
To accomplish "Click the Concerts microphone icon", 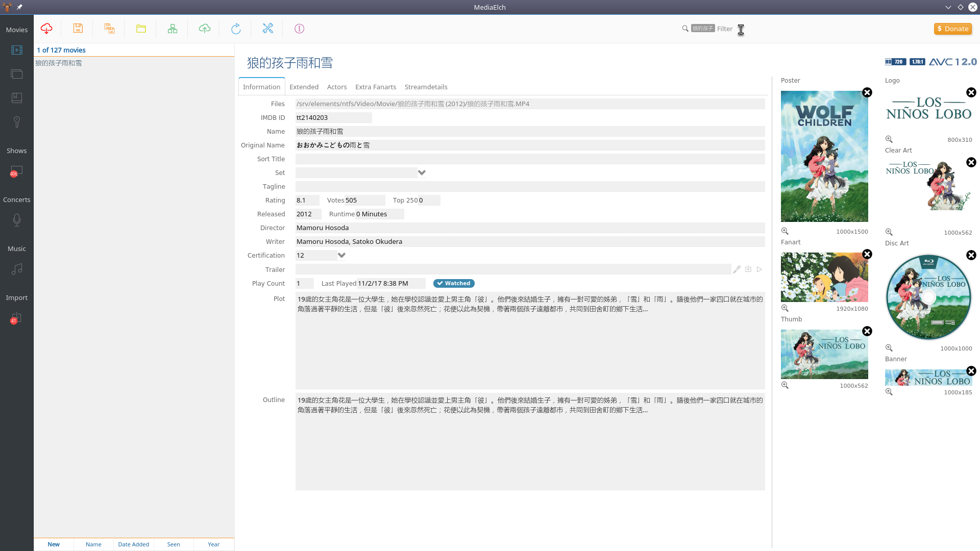I will click(x=17, y=220).
